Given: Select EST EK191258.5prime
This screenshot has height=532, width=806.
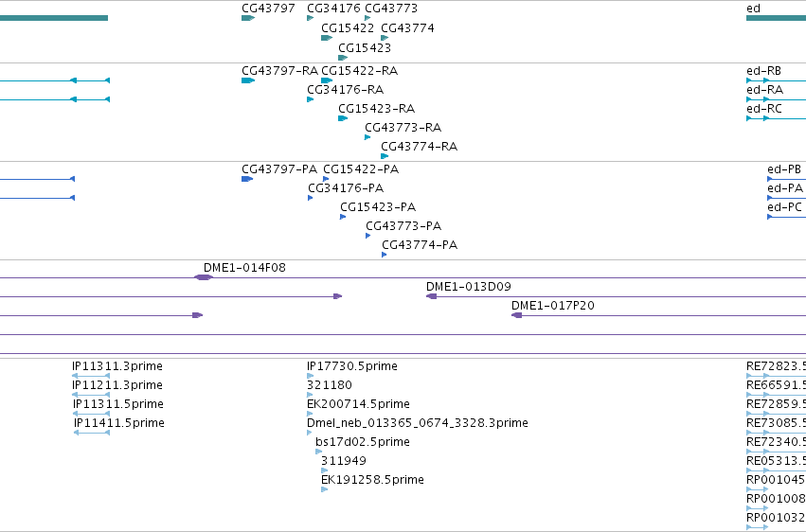Looking at the screenshot, I should 372,480.
